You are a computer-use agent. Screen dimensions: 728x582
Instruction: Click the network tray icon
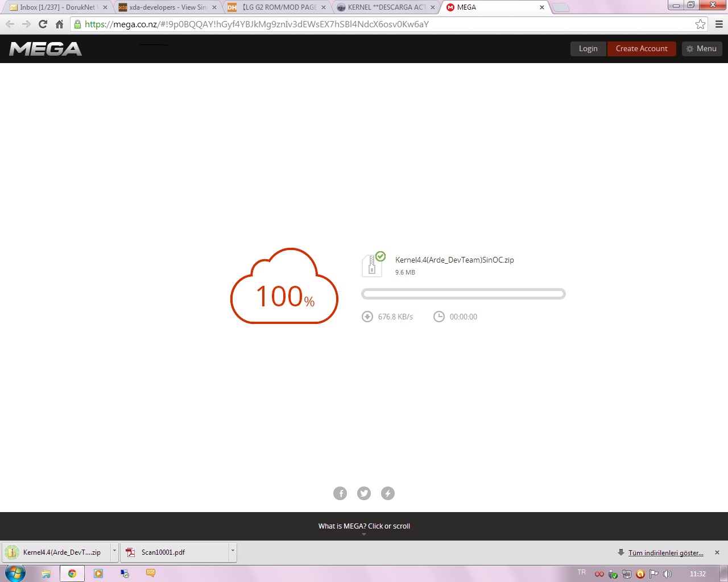click(x=627, y=574)
